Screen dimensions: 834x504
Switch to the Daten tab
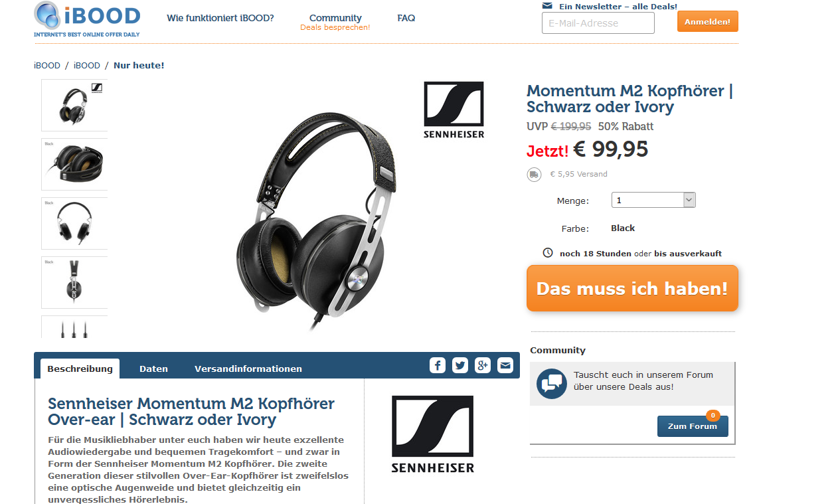pyautogui.click(x=153, y=369)
